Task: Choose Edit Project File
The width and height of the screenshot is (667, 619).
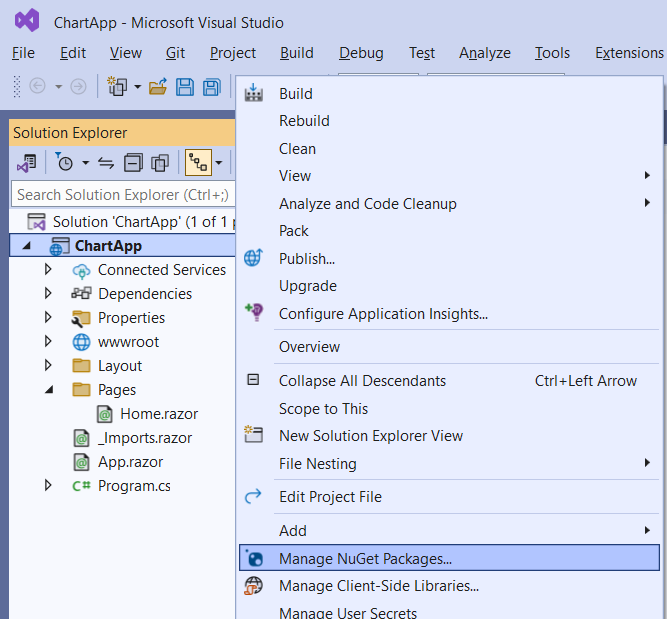Action: pyautogui.click(x=449, y=496)
